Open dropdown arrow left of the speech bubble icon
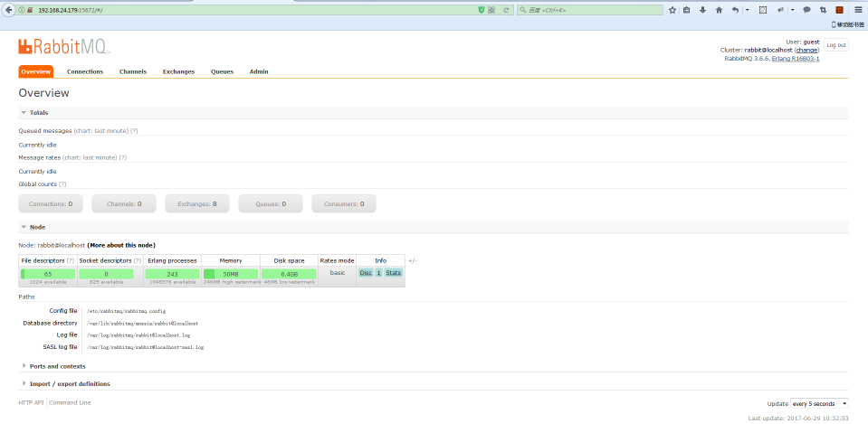The width and height of the screenshot is (868, 424). pos(792,10)
